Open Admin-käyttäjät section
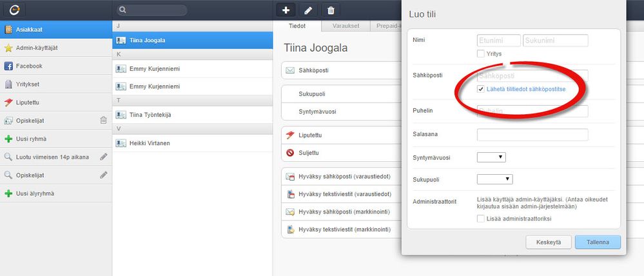This screenshot has height=276, width=644. pos(56,48)
